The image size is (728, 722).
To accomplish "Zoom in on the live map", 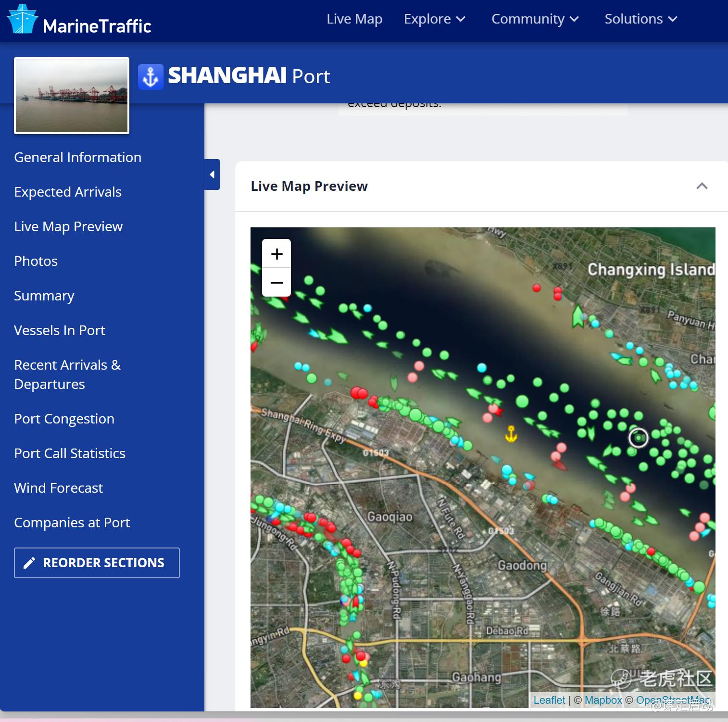I will click(x=276, y=253).
